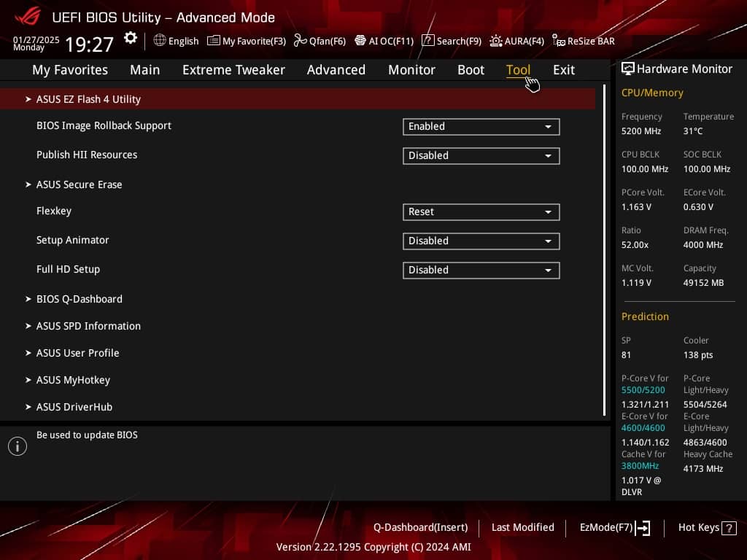The width and height of the screenshot is (747, 560).
Task: Switch to the Advanced tab
Action: coord(336,70)
